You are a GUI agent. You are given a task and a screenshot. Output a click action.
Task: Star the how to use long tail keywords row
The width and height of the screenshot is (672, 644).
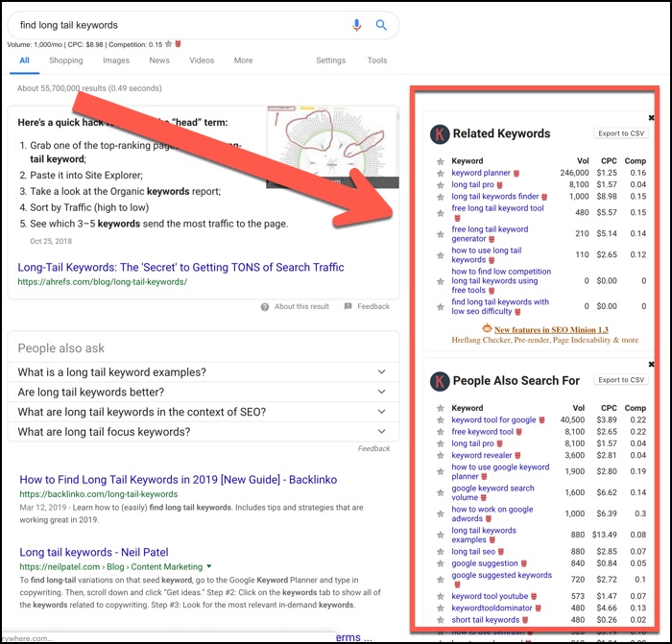coord(440,255)
